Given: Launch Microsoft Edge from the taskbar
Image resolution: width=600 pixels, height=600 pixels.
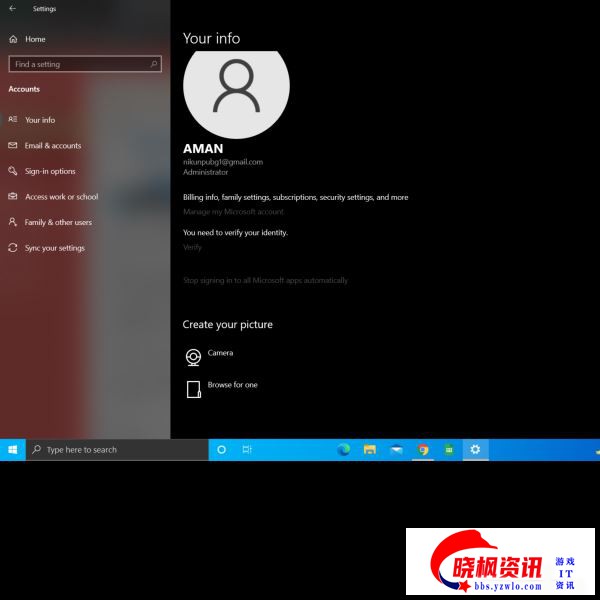Looking at the screenshot, I should click(x=343, y=450).
